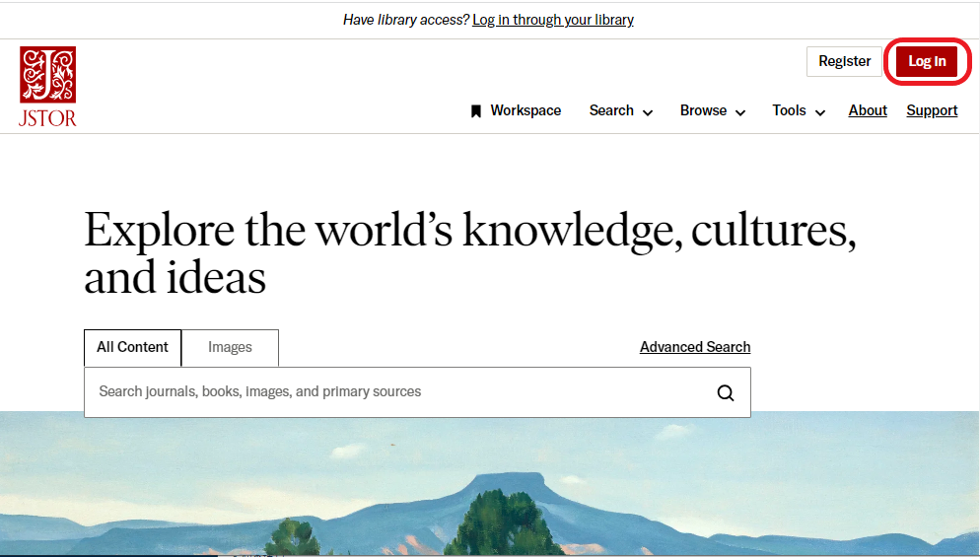Viewport: 980px width, 557px height.
Task: Expand the Browse menu chevron arrow
Action: pos(740,112)
